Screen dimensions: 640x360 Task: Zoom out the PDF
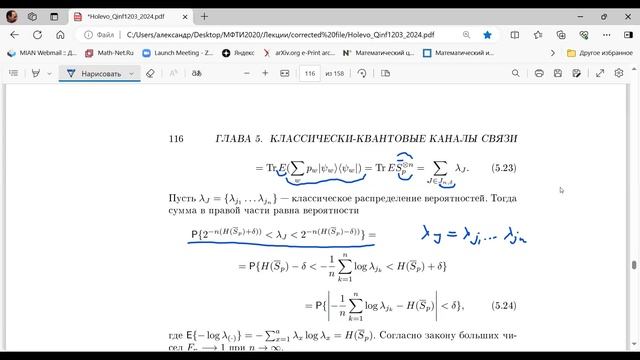point(247,73)
